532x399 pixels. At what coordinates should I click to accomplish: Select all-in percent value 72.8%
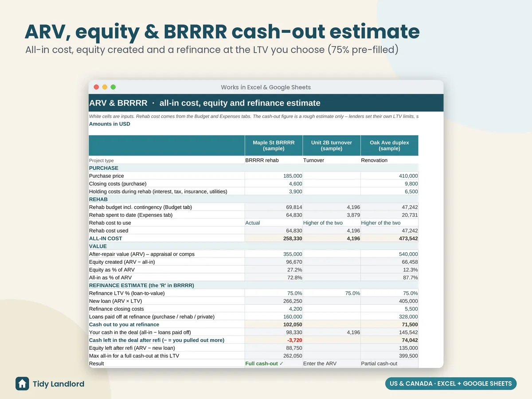pos(274,278)
